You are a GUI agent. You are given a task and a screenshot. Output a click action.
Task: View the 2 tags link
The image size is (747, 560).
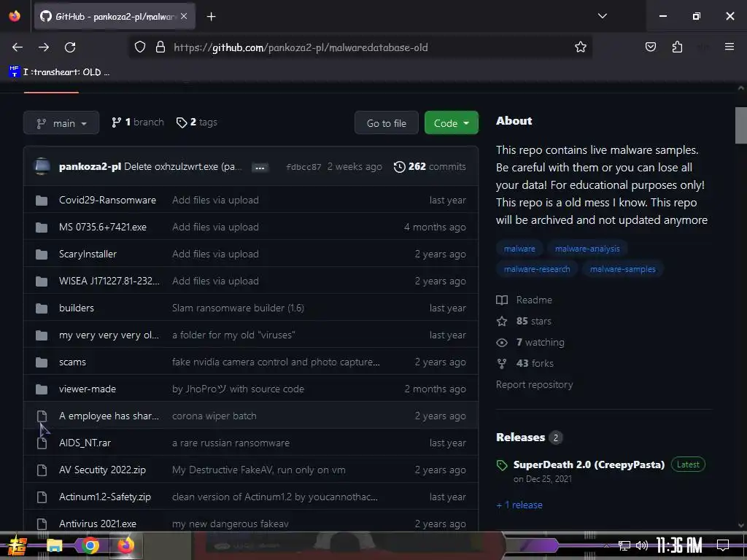pos(197,122)
